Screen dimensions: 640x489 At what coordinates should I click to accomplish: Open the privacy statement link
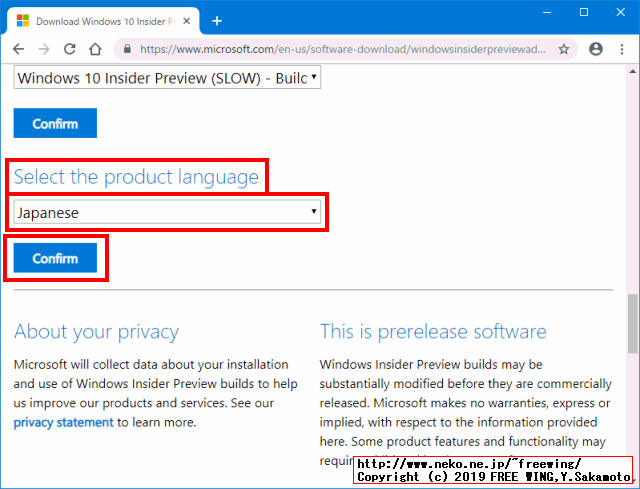63,422
